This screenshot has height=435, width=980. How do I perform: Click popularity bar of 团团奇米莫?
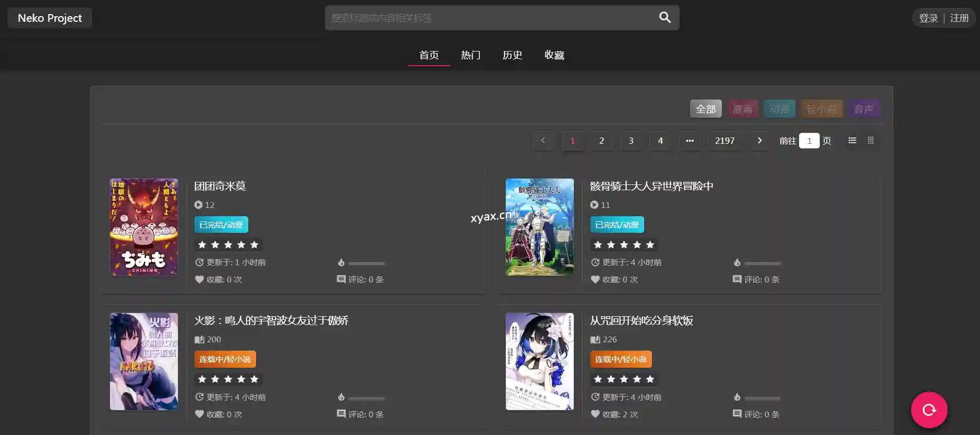point(366,263)
